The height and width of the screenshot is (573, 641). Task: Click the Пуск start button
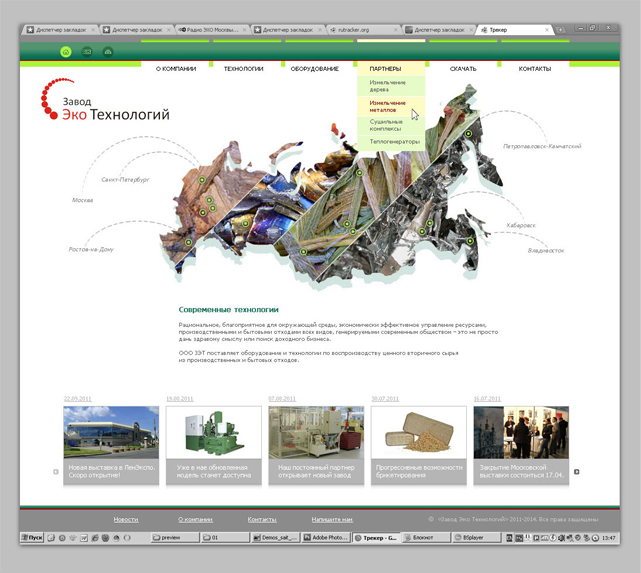click(33, 538)
